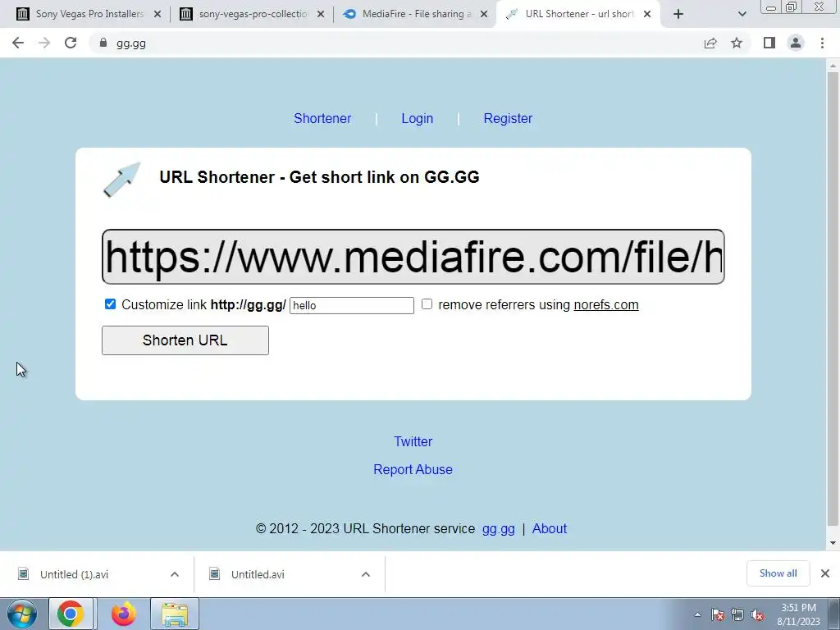Click the browser forward arrow
Viewport: 840px width, 630px height.
pos(44,43)
